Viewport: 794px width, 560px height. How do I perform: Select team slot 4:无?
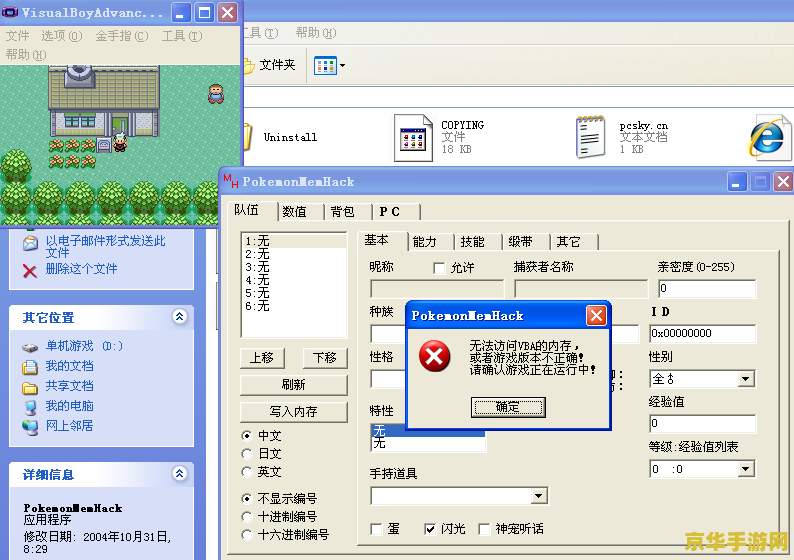294,280
